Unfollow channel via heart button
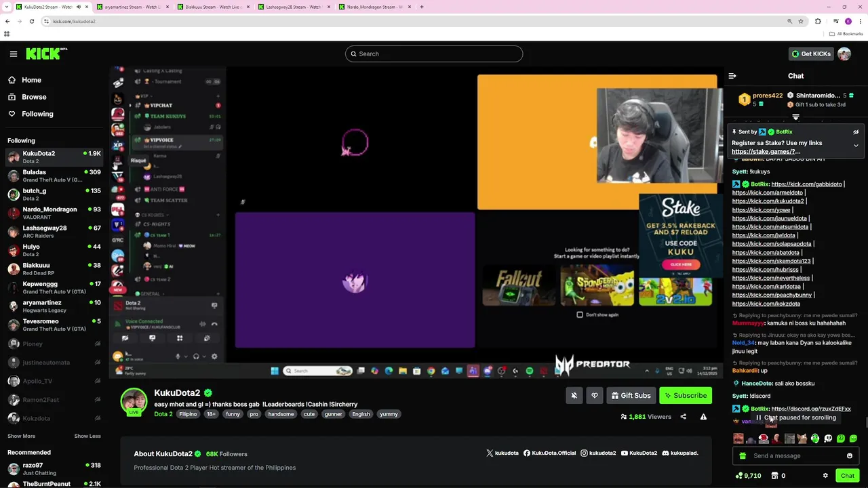This screenshot has height=488, width=868. point(595,395)
